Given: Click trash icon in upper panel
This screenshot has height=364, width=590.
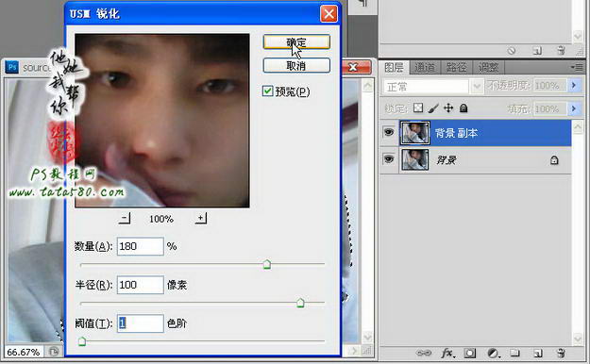Looking at the screenshot, I should [x=561, y=50].
